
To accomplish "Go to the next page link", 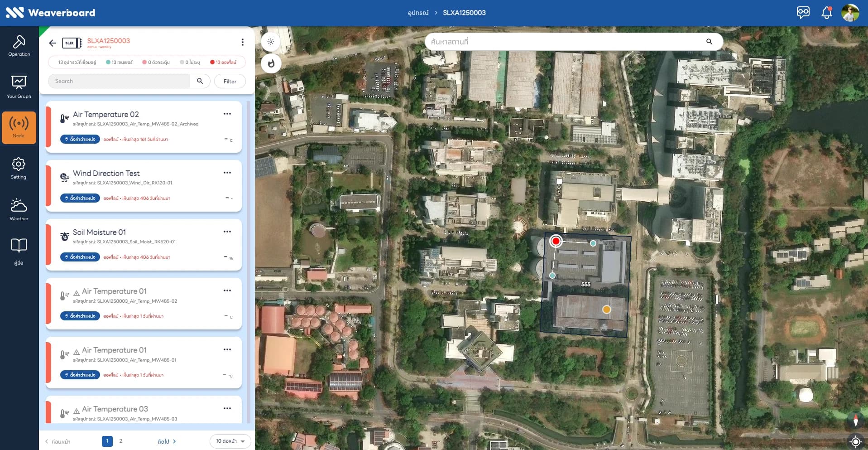I will coord(167,441).
